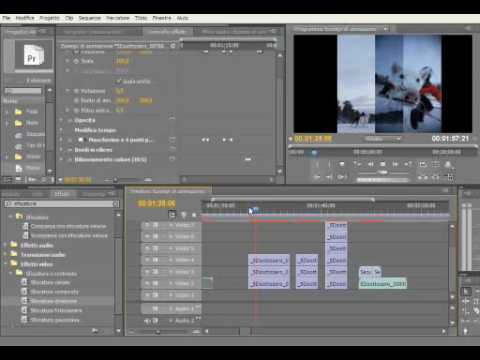Click the jog wheel strip in Program monitor
Screen dimensions: 480x360
383,180
